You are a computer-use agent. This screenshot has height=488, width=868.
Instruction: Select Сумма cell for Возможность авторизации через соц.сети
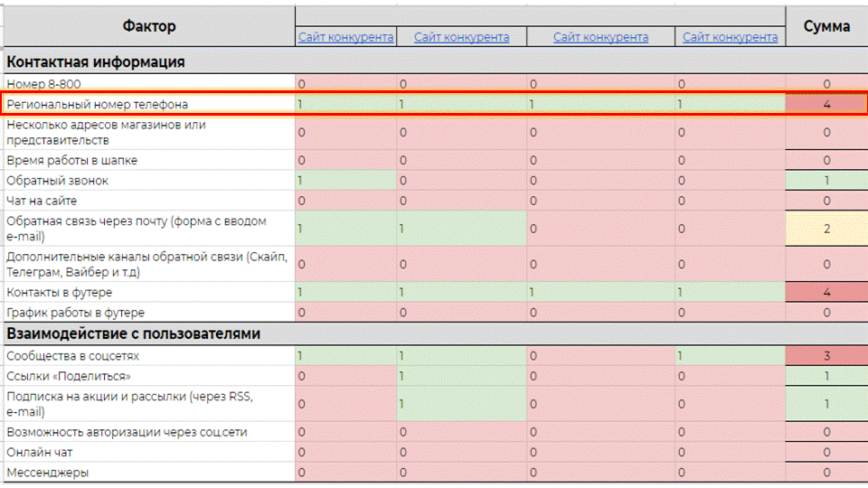(826, 432)
